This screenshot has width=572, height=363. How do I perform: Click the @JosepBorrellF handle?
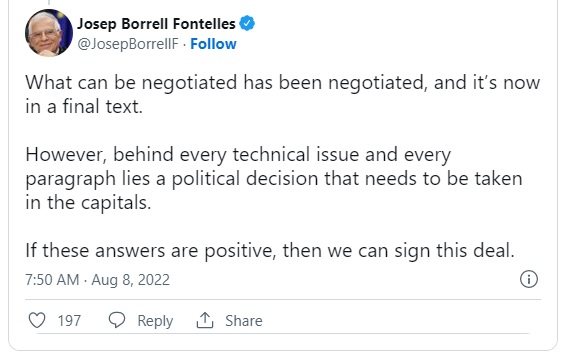[x=128, y=44]
